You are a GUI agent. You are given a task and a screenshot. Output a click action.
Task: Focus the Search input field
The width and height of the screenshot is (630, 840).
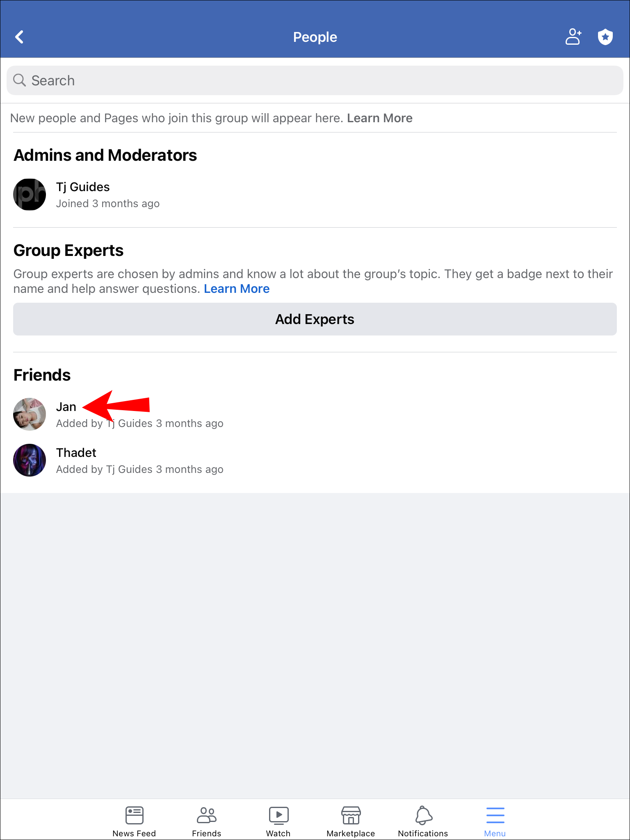(x=315, y=80)
